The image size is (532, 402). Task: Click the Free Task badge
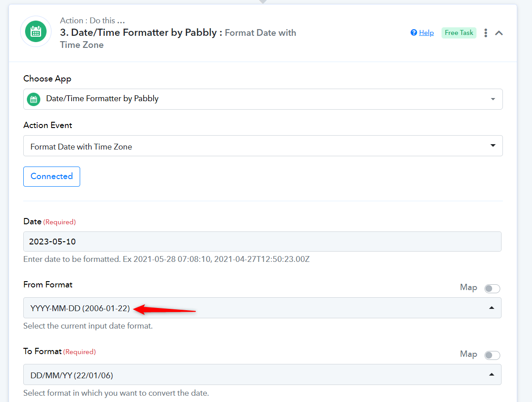(x=459, y=33)
